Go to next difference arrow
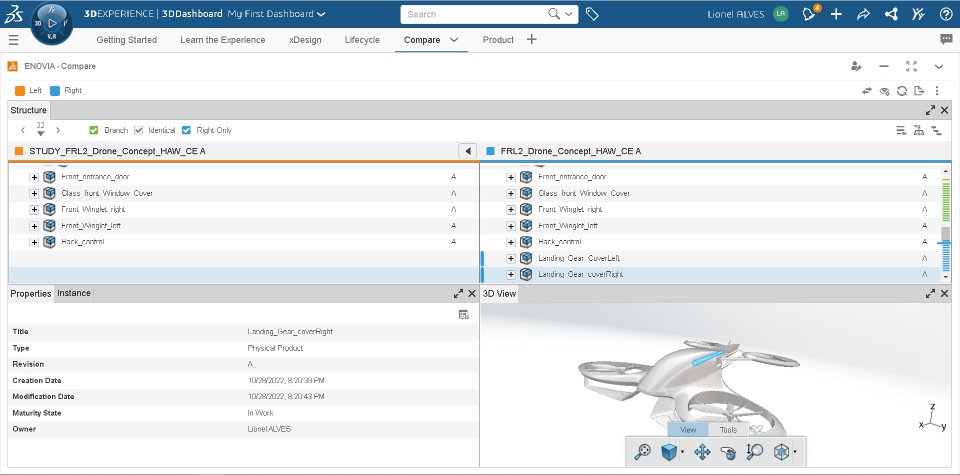The height and width of the screenshot is (475, 960). pyautogui.click(x=58, y=130)
